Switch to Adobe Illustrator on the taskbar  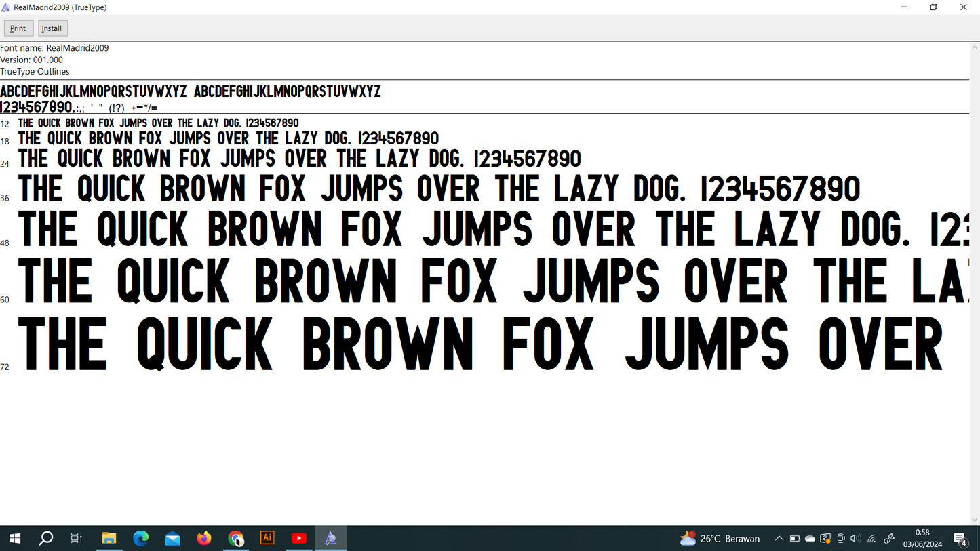[267, 538]
